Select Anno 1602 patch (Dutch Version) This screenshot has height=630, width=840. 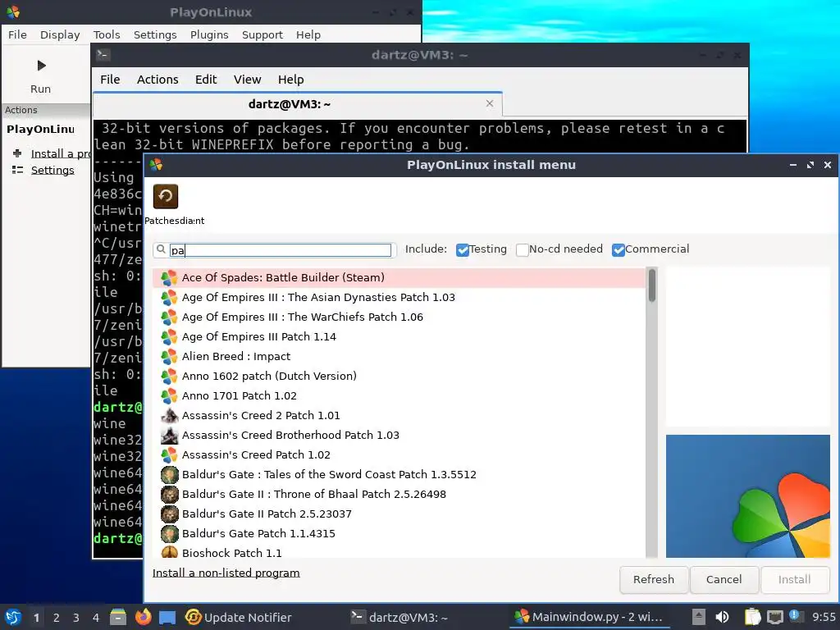click(x=399, y=376)
